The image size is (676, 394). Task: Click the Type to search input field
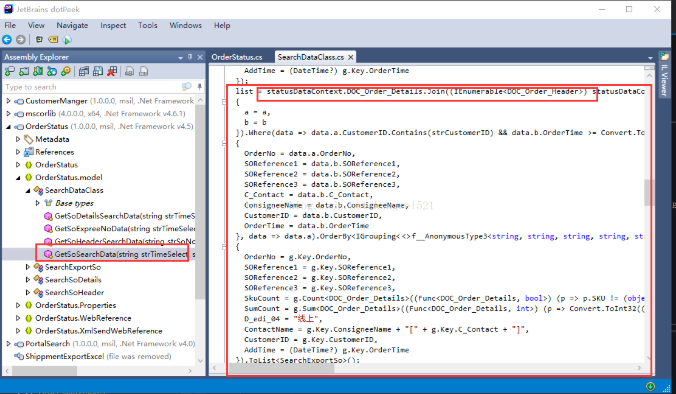click(x=92, y=87)
